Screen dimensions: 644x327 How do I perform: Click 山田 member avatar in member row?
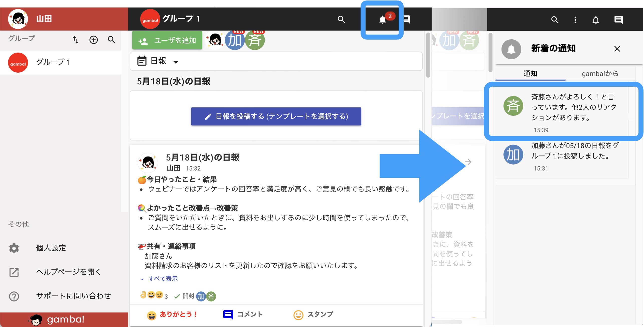click(215, 40)
